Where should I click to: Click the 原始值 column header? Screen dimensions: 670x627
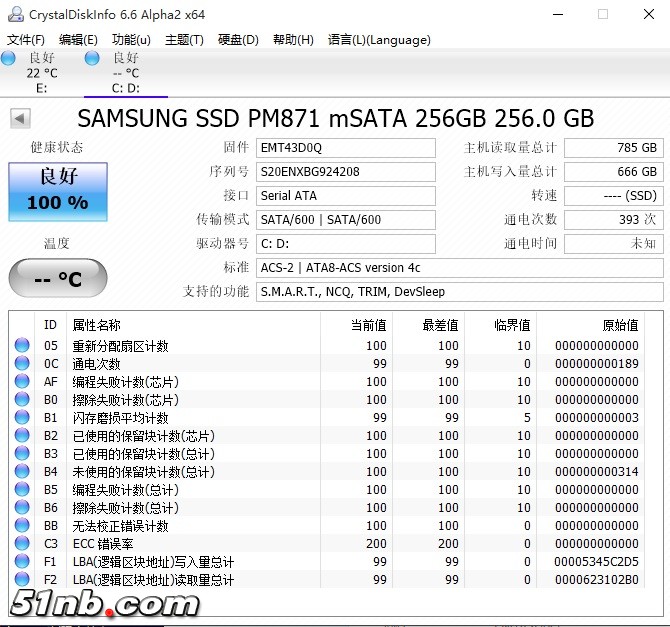point(618,325)
